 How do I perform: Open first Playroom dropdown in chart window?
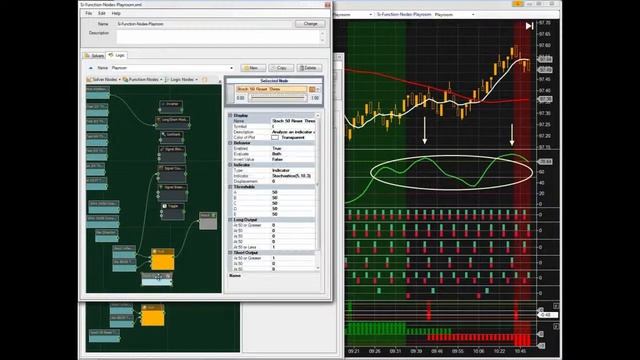[x=370, y=15]
